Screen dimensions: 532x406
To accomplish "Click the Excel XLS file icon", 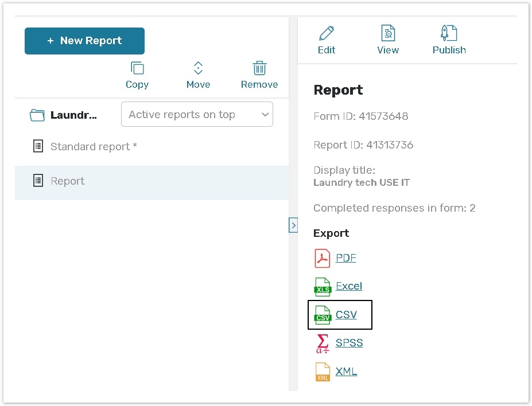I will pyautogui.click(x=323, y=286).
